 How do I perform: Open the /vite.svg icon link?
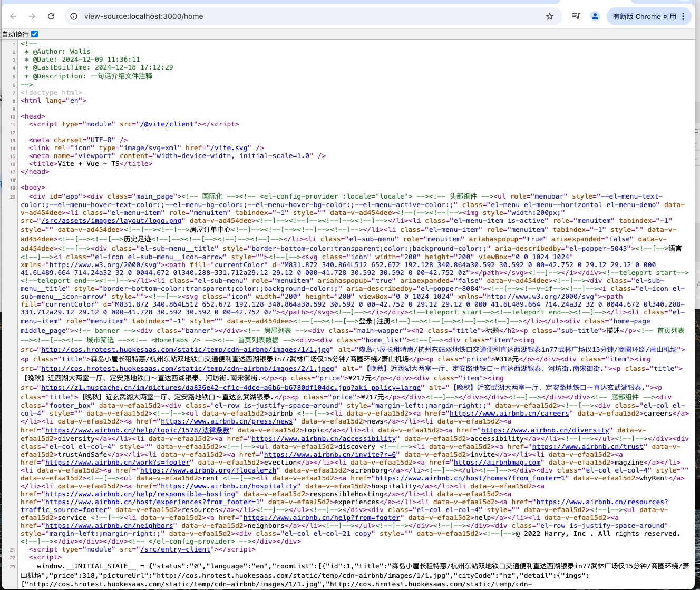229,148
